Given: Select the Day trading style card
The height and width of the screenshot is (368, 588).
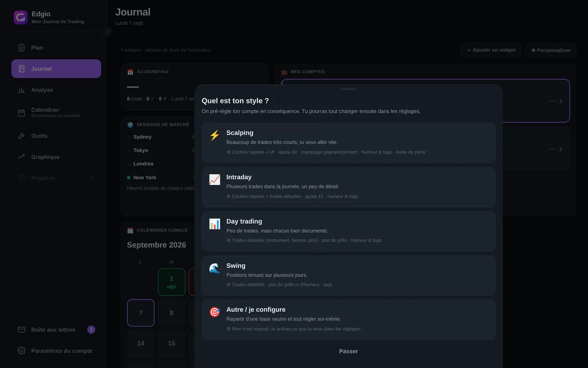Looking at the screenshot, I should 348,231.
